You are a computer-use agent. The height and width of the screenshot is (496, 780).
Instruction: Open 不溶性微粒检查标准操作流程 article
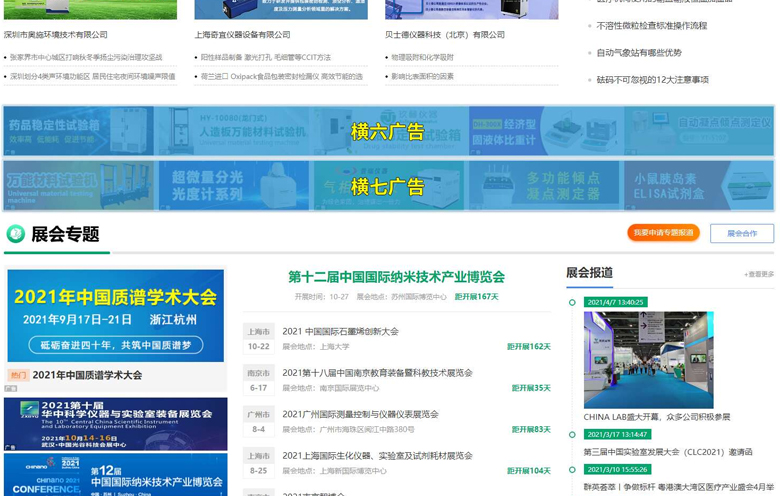coord(651,26)
